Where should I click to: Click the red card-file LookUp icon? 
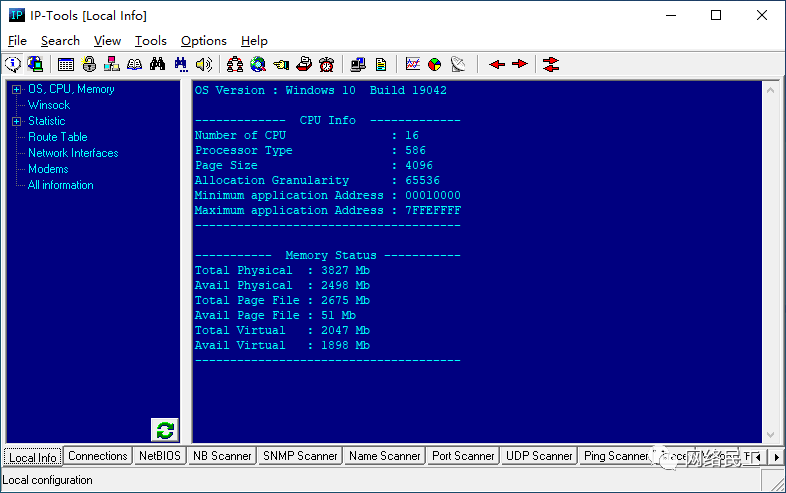point(304,64)
